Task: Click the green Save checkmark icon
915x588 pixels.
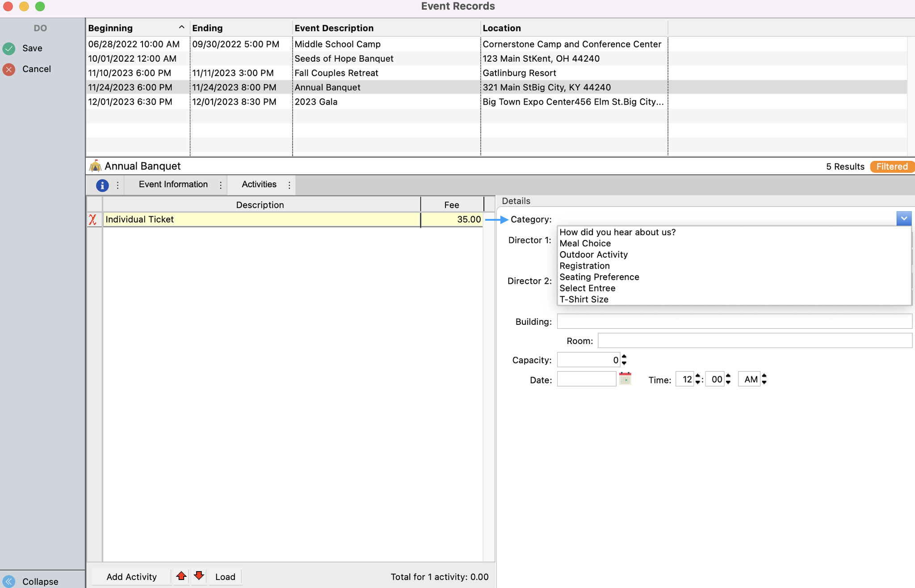Action: 9,48
